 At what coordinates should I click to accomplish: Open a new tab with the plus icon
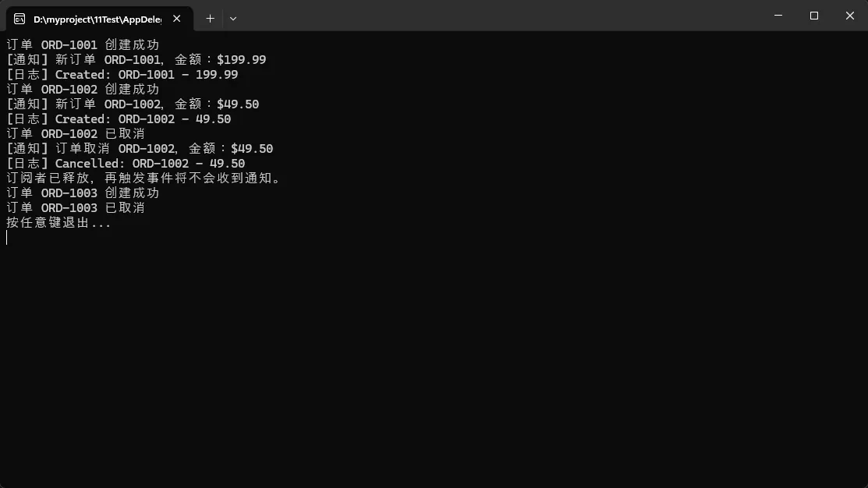coord(210,19)
